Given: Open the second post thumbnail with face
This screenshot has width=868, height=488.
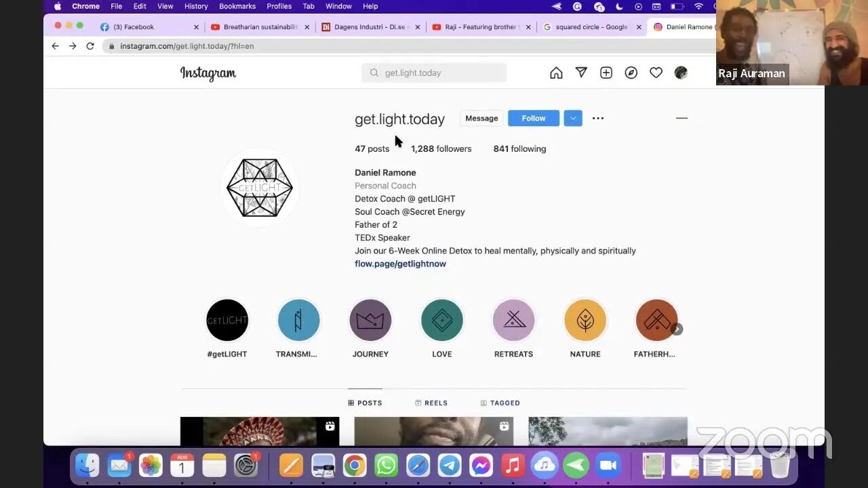Looking at the screenshot, I should point(434,431).
